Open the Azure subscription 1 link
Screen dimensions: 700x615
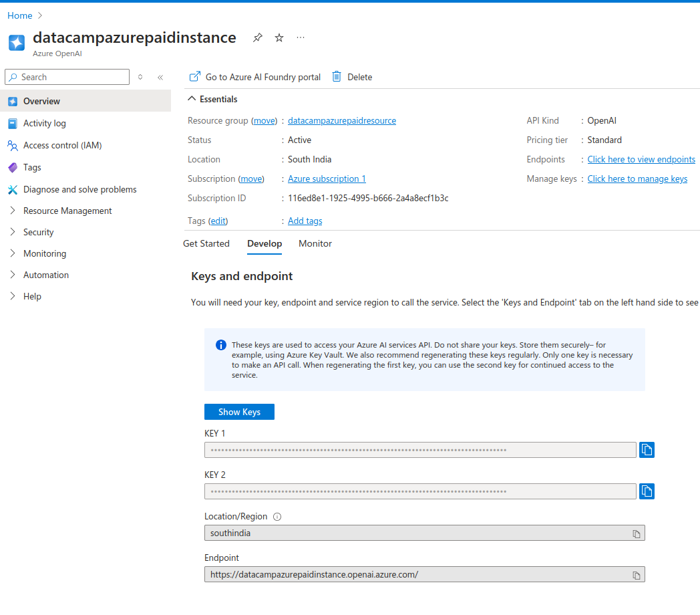tap(327, 178)
